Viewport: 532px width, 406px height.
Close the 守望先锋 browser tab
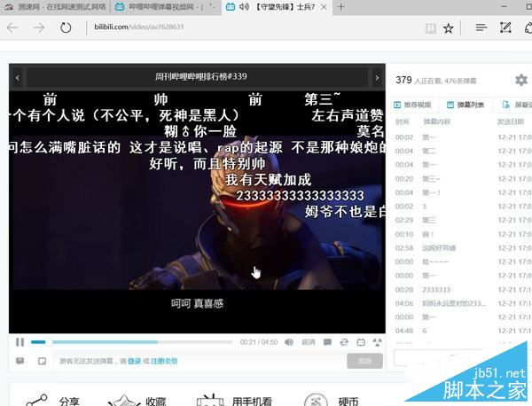click(x=324, y=7)
